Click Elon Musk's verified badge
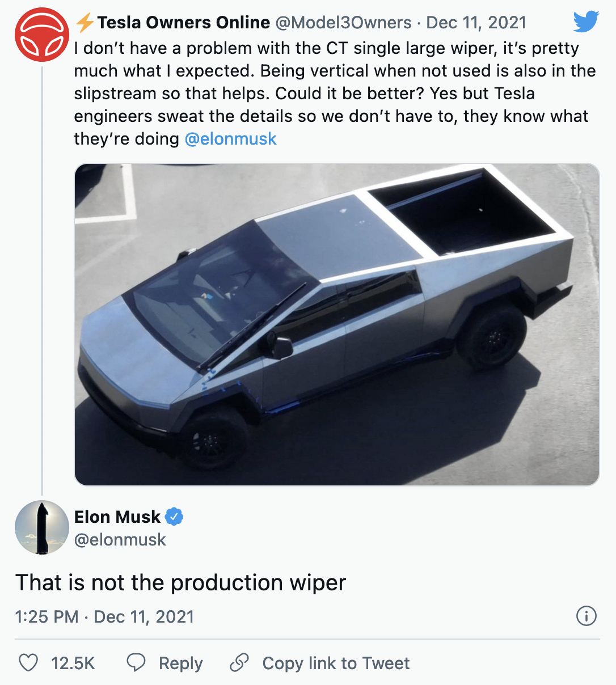The width and height of the screenshot is (616, 685). coord(175,517)
